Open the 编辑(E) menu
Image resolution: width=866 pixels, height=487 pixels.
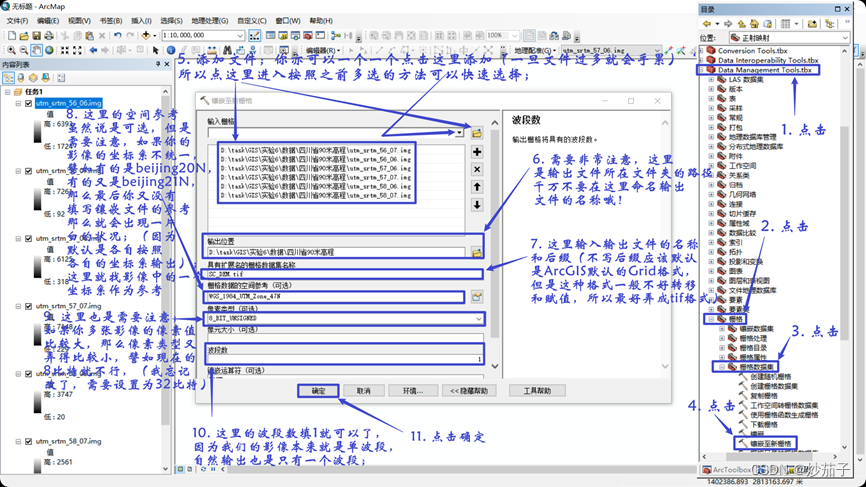pyautogui.click(x=48, y=20)
